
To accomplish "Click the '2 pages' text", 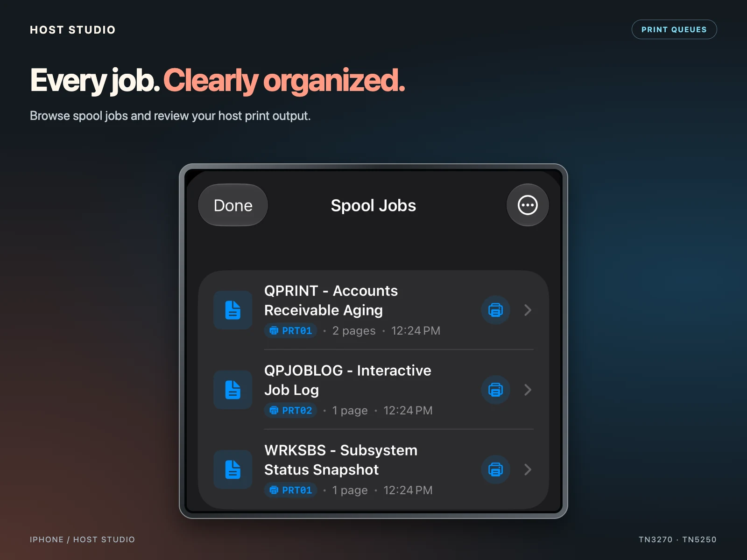I will coord(354,331).
